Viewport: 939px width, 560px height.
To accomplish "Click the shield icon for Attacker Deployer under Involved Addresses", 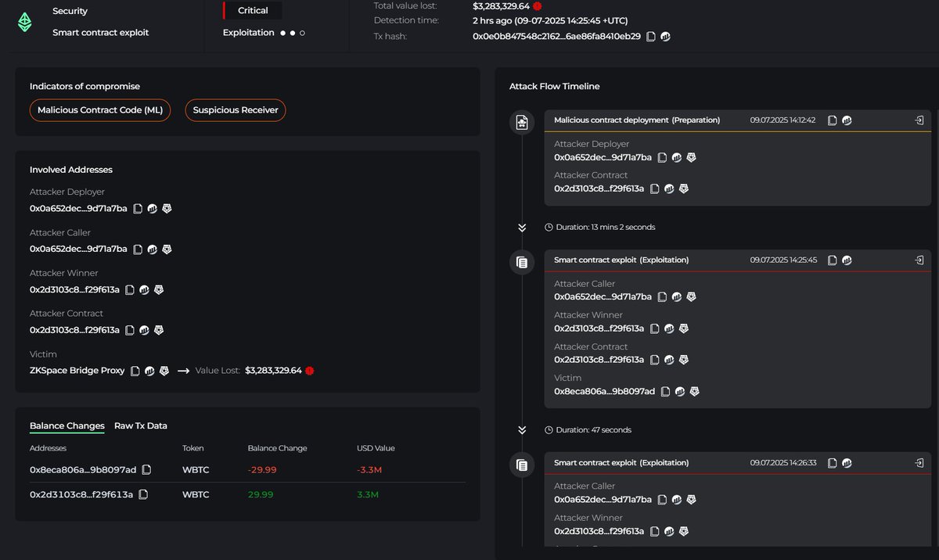I will coord(167,208).
